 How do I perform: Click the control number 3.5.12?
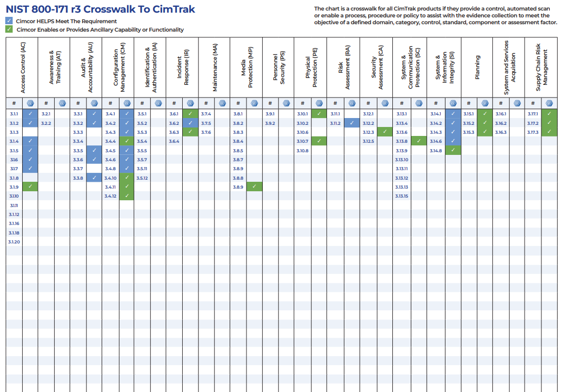pos(142,178)
